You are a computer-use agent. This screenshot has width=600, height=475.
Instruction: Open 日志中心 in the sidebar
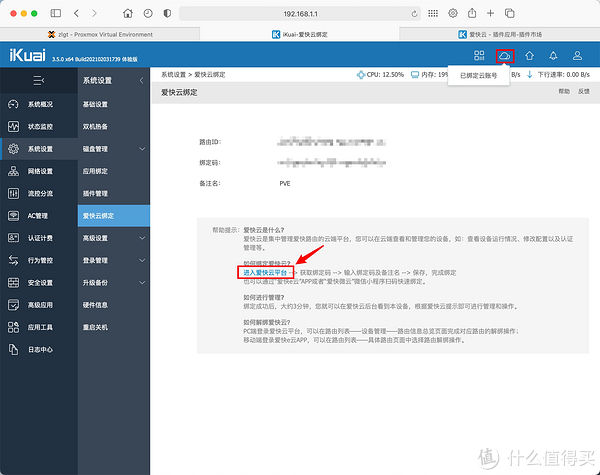pos(39,349)
